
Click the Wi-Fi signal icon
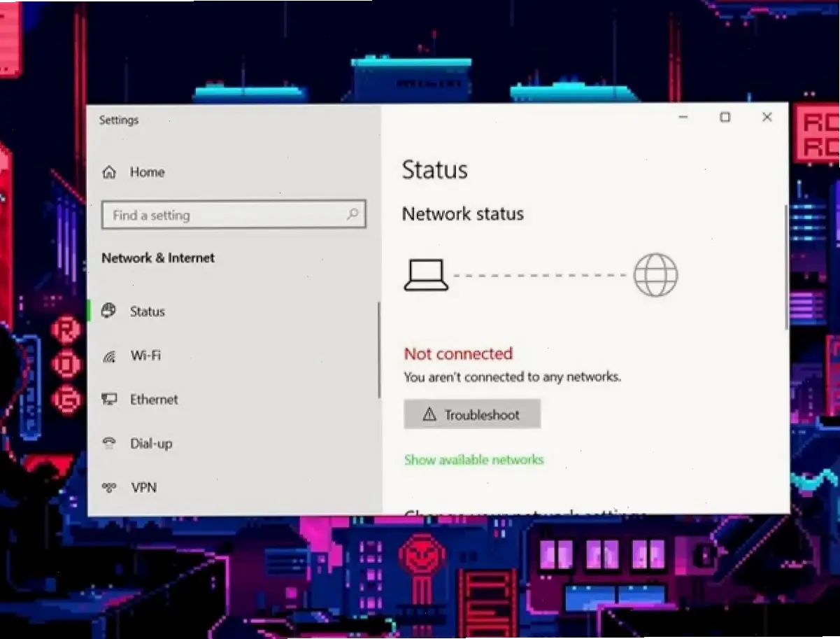(x=109, y=356)
